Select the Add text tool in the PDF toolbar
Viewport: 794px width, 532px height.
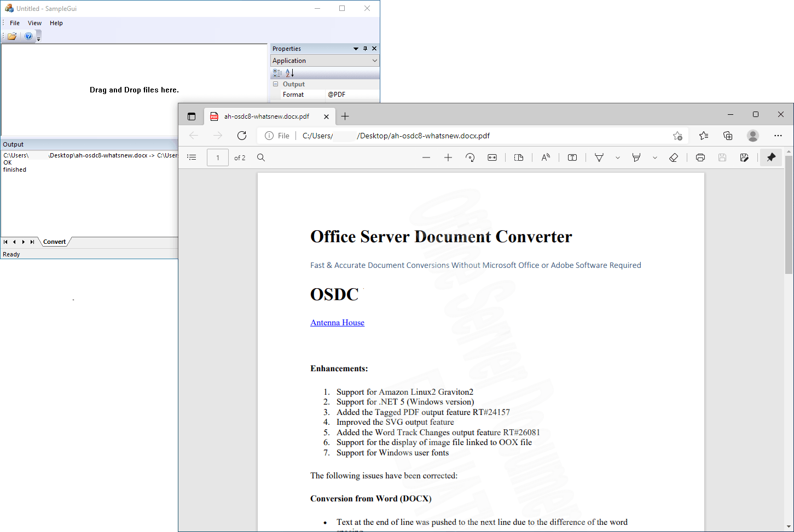coord(572,157)
